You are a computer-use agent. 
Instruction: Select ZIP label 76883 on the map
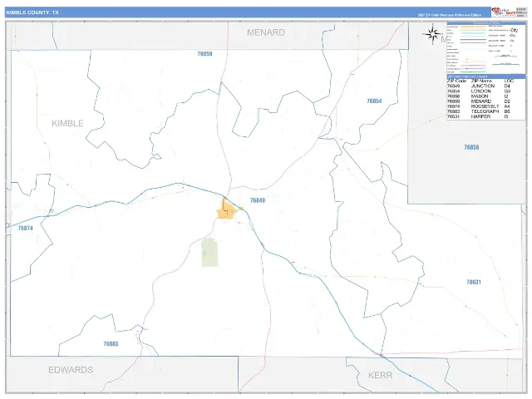[111, 344]
